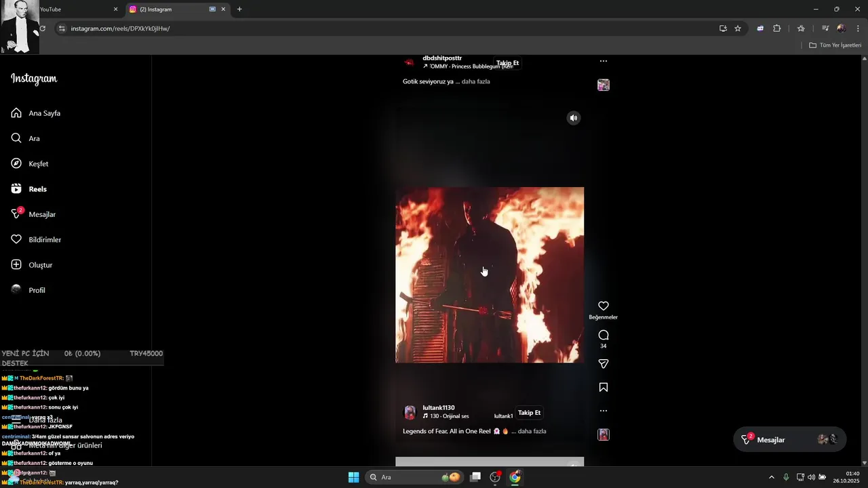Save the reel with the bookmark icon

604,388
